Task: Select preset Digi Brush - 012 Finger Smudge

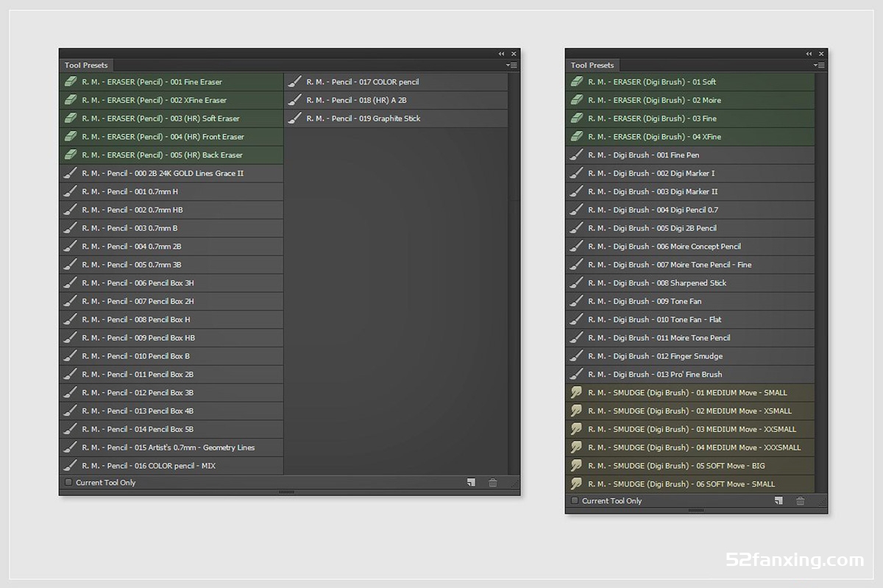Action: pos(690,356)
